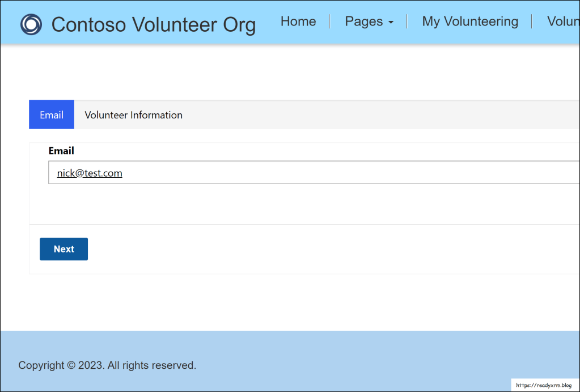Select the cut-off Volun… navigation item
Image resolution: width=580 pixels, height=392 pixels.
[563, 22]
